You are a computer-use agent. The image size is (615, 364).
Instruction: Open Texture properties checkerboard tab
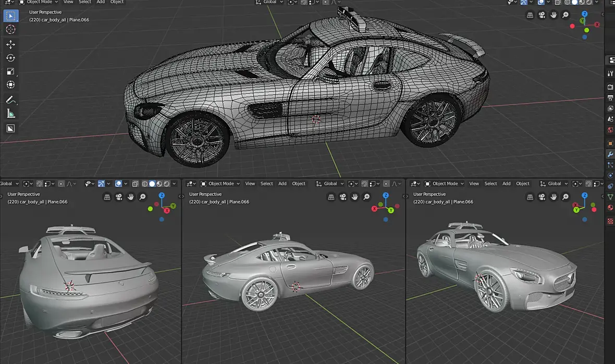[610, 221]
